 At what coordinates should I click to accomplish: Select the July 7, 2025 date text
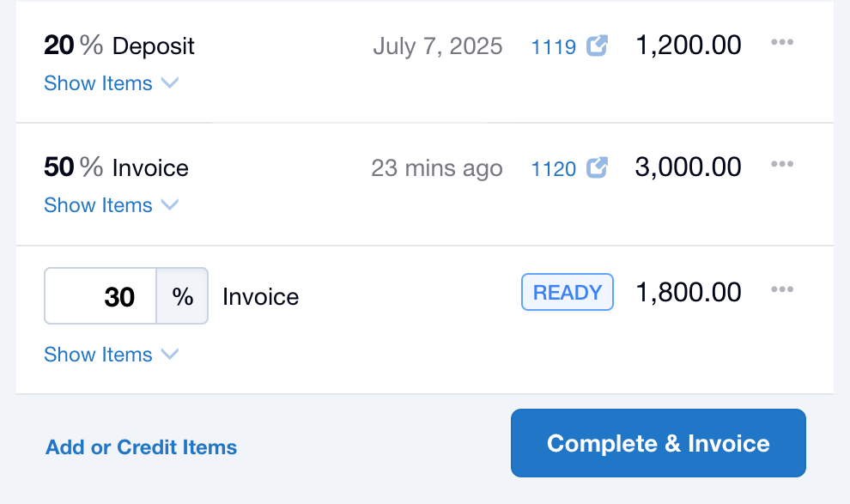coord(438,47)
